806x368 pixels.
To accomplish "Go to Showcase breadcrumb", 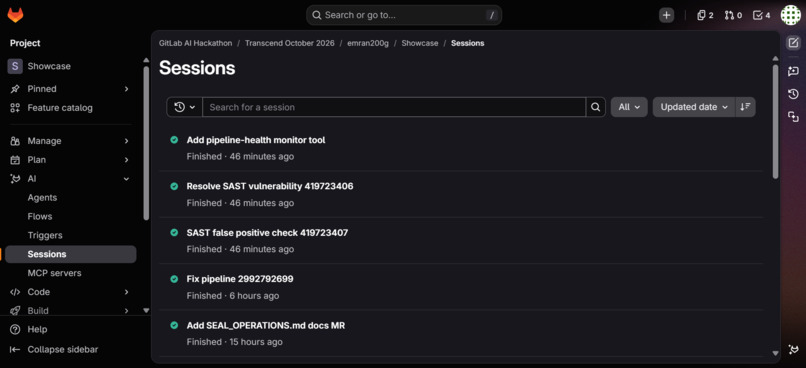I will click(x=419, y=43).
